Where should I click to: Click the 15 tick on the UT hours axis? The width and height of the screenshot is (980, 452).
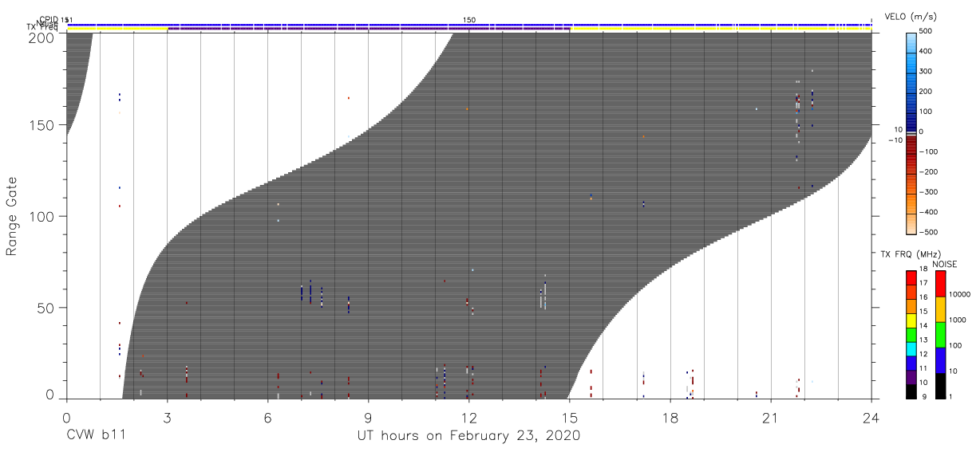tap(569, 418)
